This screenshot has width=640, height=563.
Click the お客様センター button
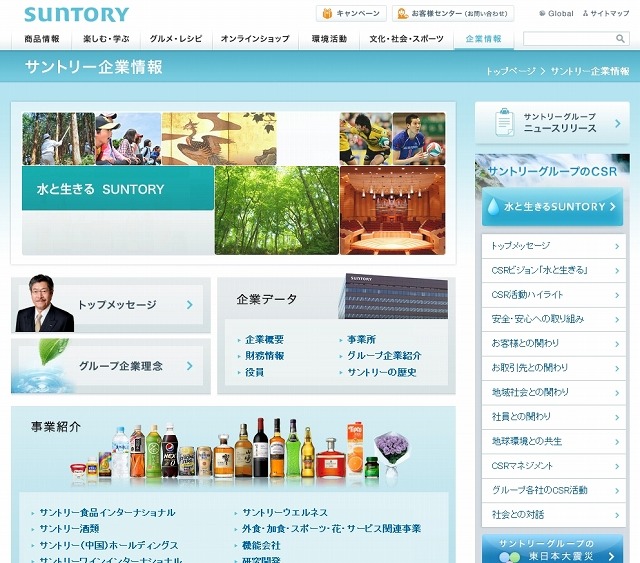pos(453,13)
